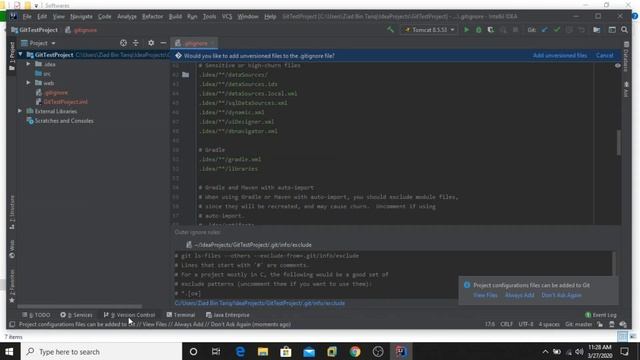
Task: Click the Build Project hammer icon
Action: [391, 30]
